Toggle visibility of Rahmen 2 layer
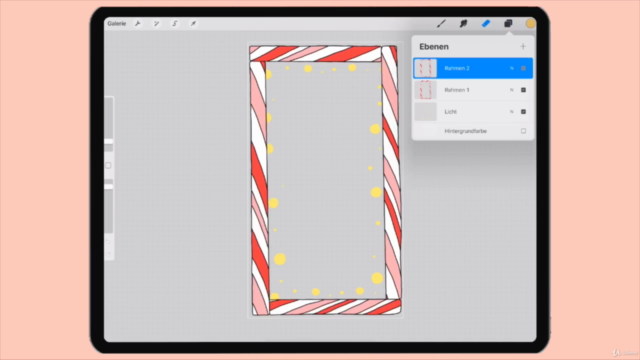 [523, 68]
